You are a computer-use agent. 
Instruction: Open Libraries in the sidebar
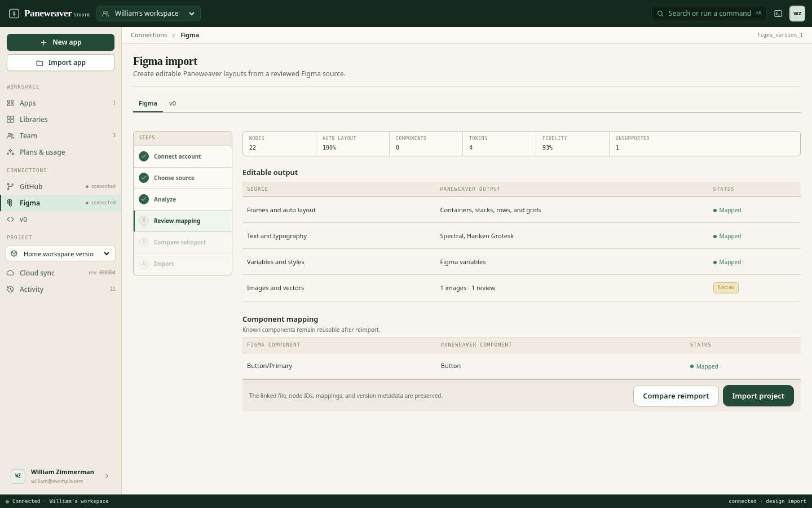coord(60,120)
